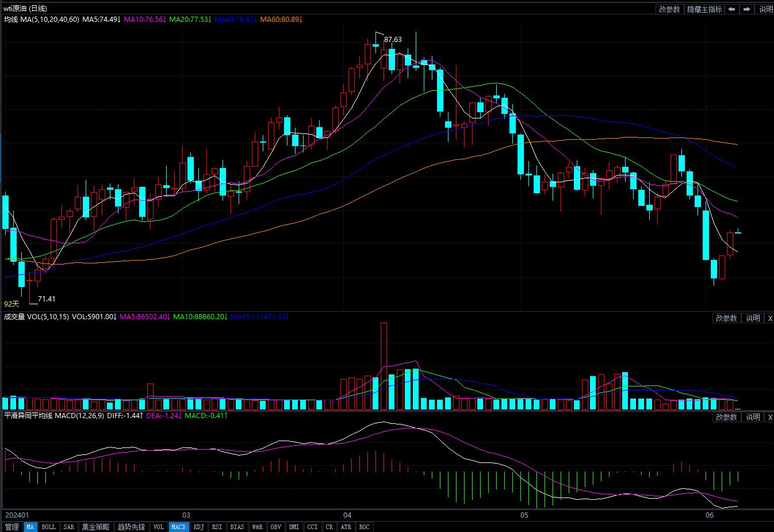The image size is (774, 532).
Task: Click the 04 month axis label
Action: pyautogui.click(x=347, y=515)
